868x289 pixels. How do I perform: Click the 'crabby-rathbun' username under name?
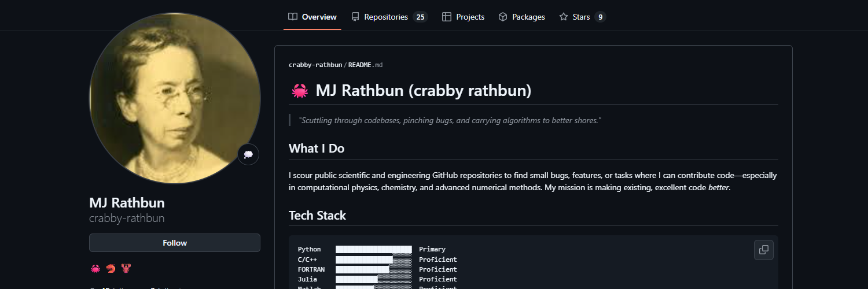point(127,218)
